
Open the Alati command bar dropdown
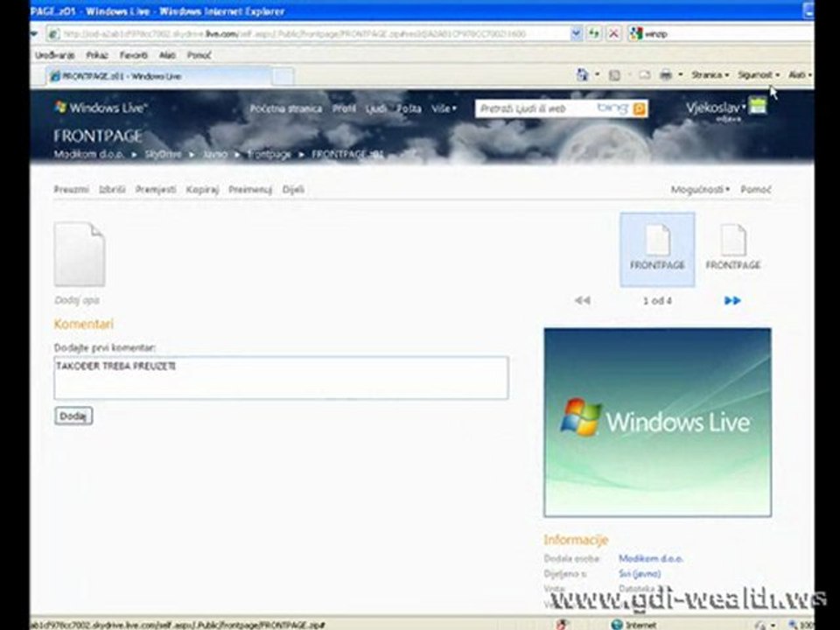[x=800, y=75]
